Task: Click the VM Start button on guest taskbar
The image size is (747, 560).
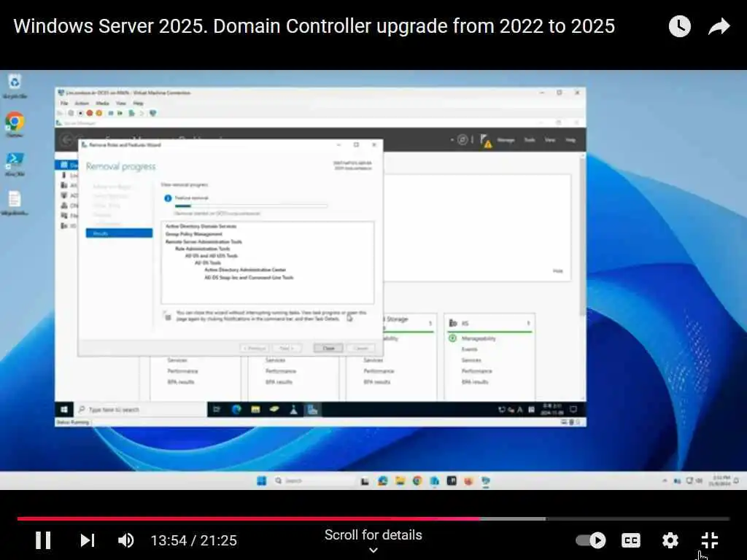Action: (x=64, y=410)
